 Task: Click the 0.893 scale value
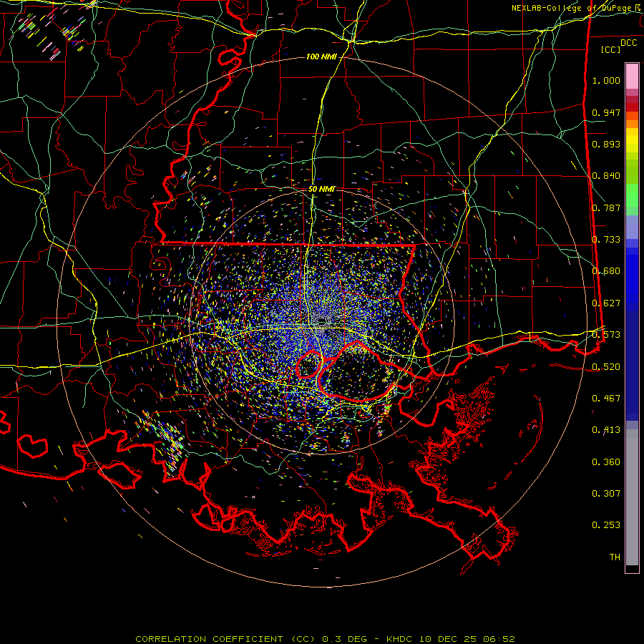click(606, 144)
